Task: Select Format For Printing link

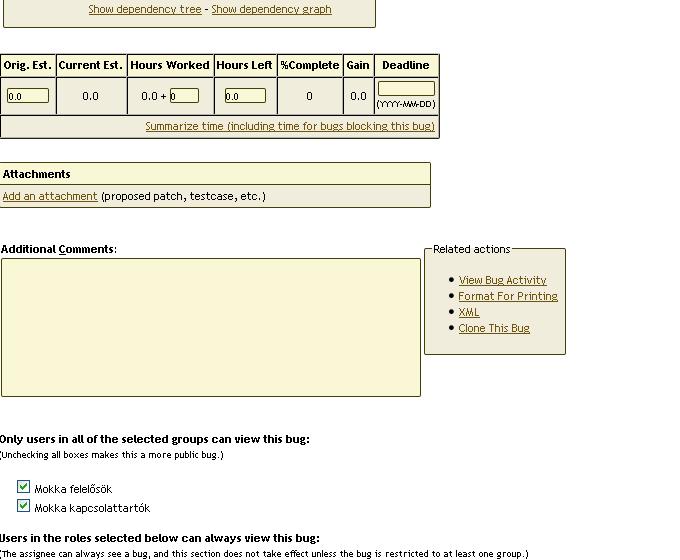Action: (508, 296)
